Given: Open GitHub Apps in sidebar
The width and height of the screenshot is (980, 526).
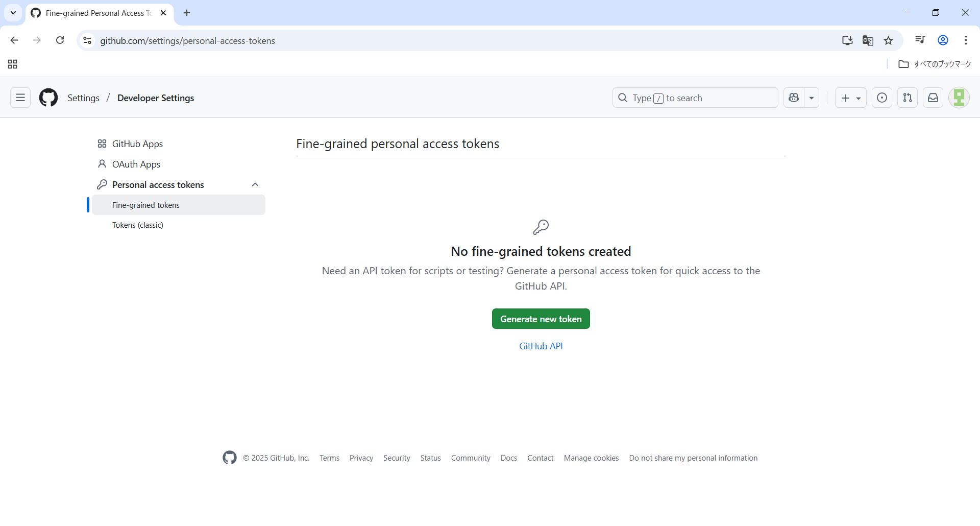Looking at the screenshot, I should coord(137,144).
